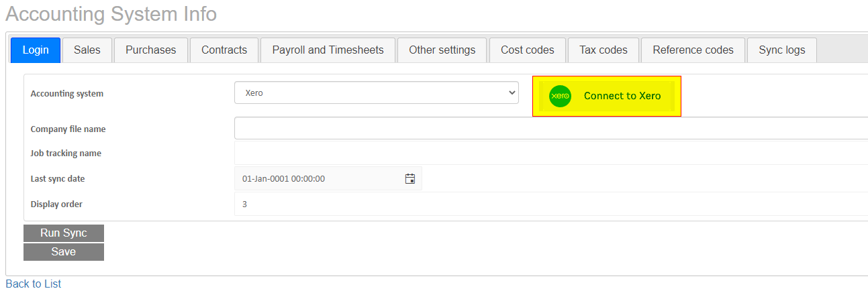Open the Login tab
The width and height of the screenshot is (868, 303).
(36, 50)
